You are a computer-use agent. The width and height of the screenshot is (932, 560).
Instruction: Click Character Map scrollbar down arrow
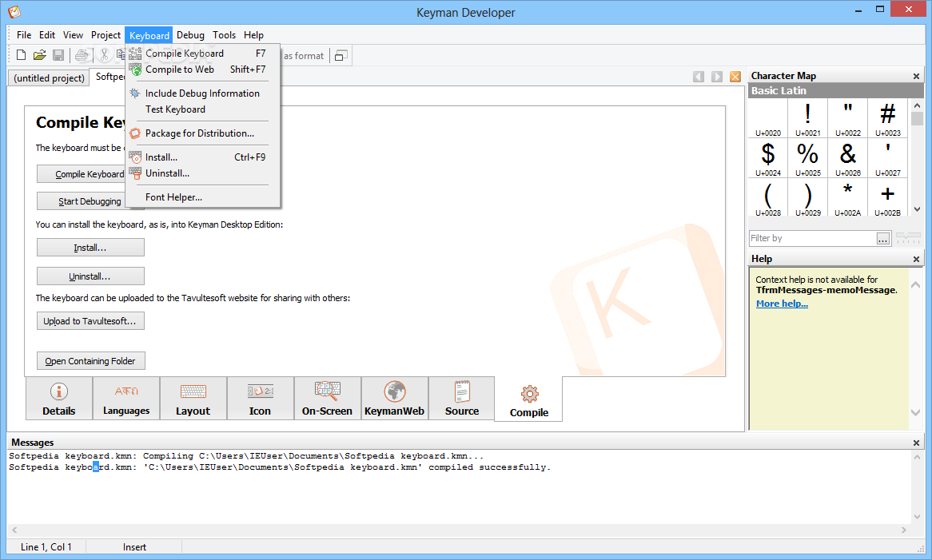[x=917, y=209]
